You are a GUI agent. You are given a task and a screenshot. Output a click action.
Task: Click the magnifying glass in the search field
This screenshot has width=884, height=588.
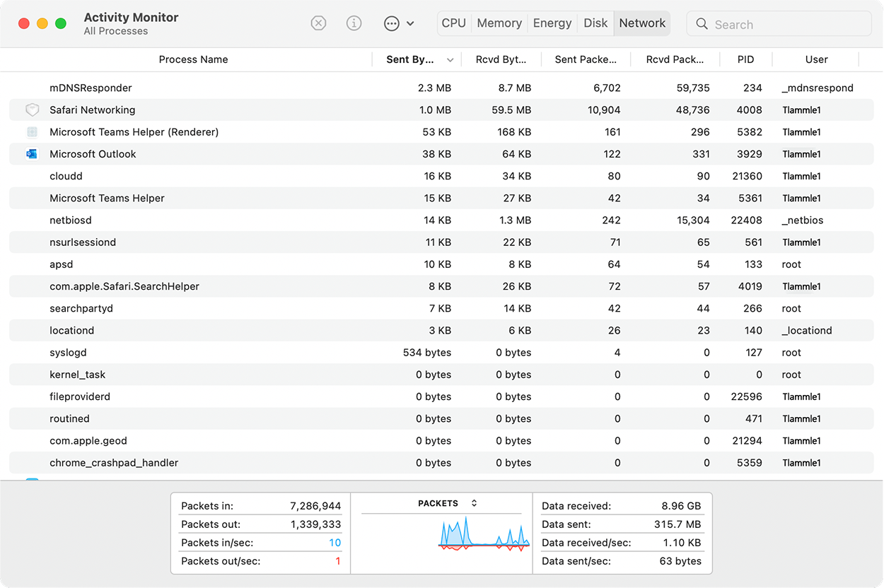pos(701,23)
